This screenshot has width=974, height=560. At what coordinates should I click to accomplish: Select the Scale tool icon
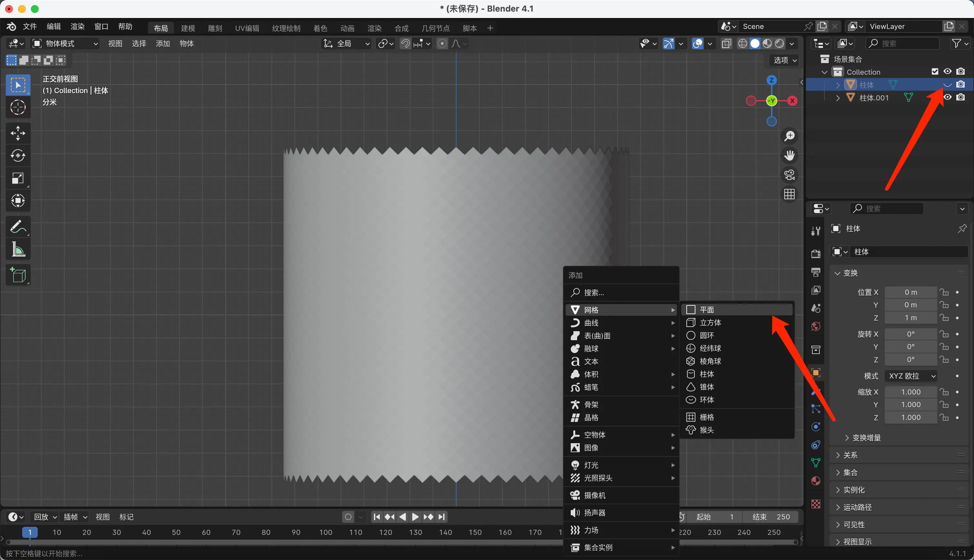18,178
